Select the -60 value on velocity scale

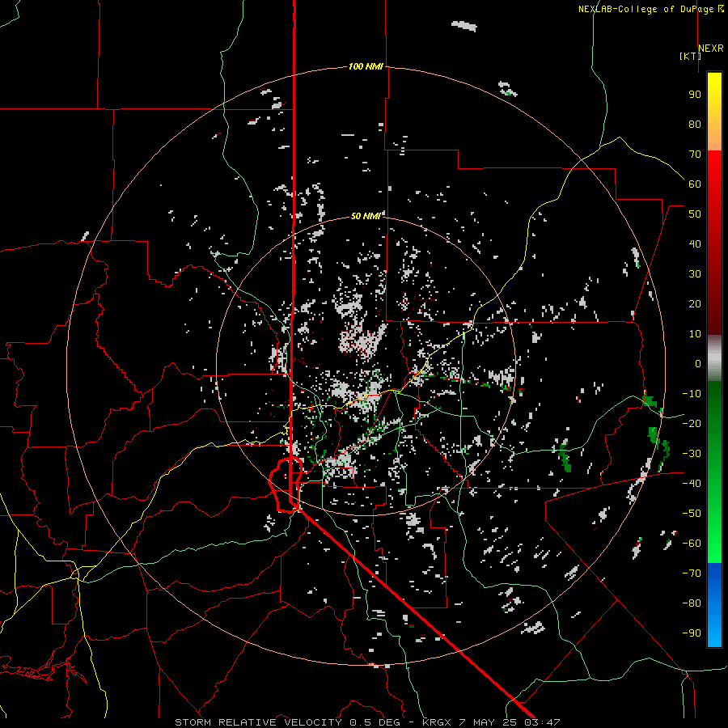tap(692, 544)
